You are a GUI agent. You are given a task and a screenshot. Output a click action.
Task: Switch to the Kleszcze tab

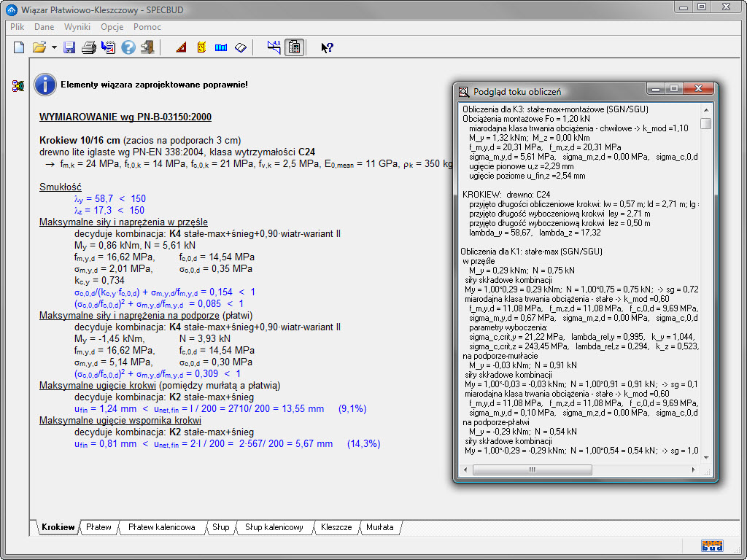[x=336, y=527]
